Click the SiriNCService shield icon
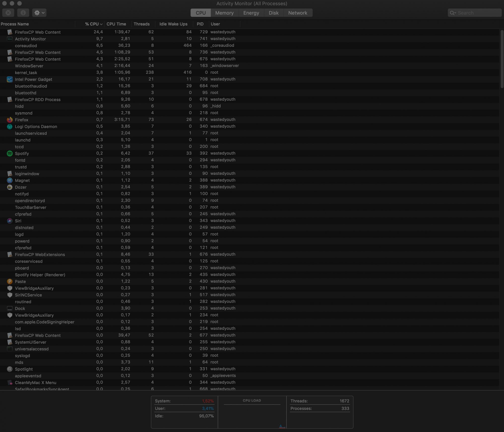This screenshot has height=432, width=504. 10,295
